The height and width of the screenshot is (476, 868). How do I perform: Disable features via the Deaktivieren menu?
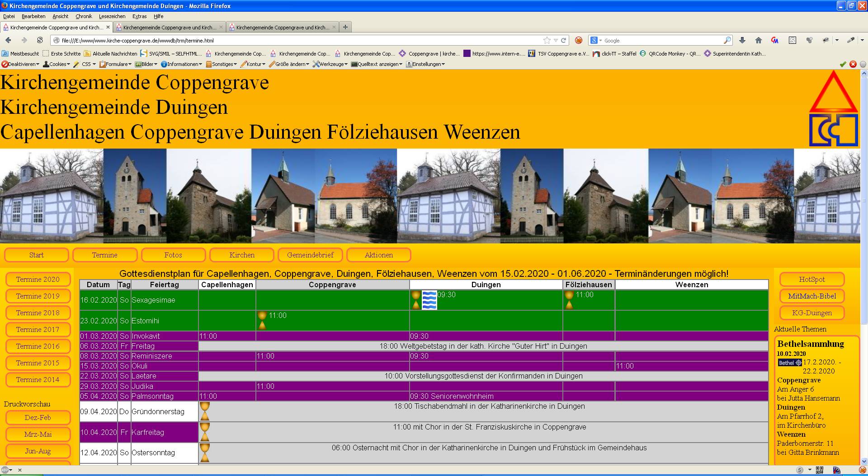pos(21,64)
